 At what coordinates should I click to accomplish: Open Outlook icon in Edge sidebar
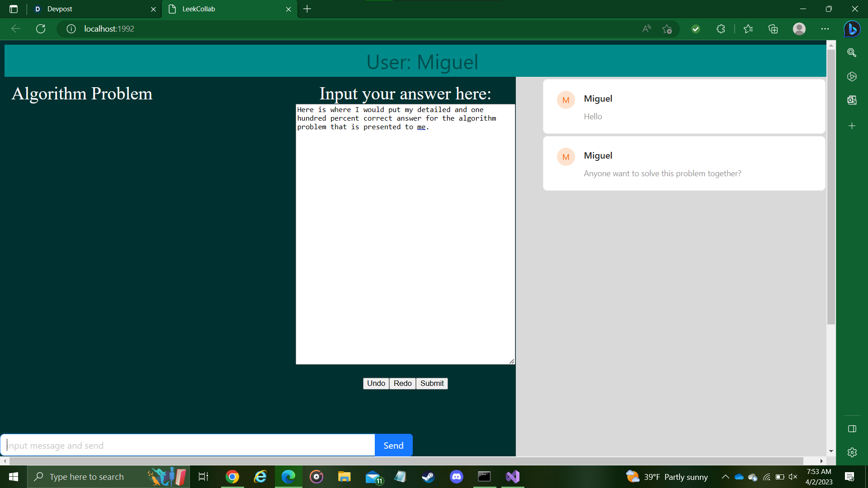[x=852, y=100]
